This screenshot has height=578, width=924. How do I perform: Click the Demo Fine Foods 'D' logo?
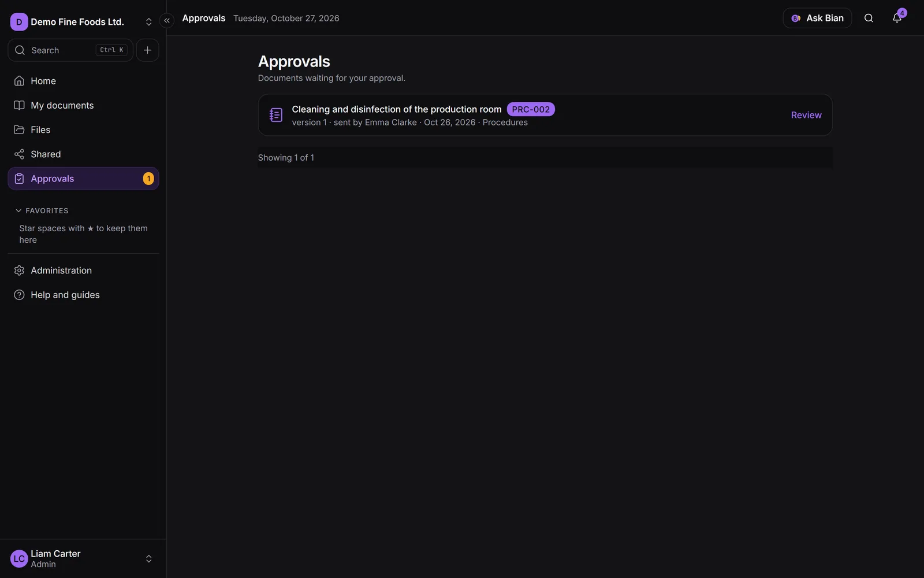(19, 22)
